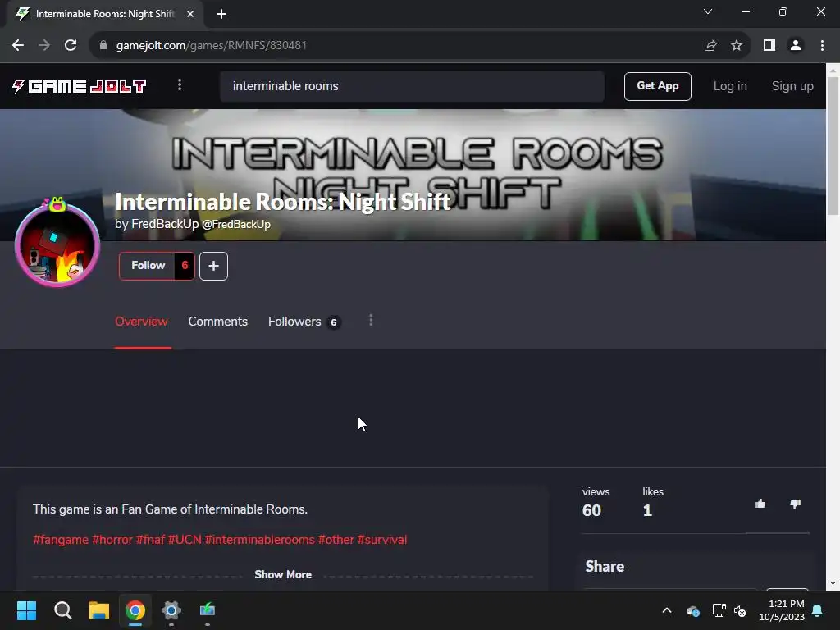The height and width of the screenshot is (630, 840).
Task: Share this page from address bar
Action: pyautogui.click(x=710, y=46)
